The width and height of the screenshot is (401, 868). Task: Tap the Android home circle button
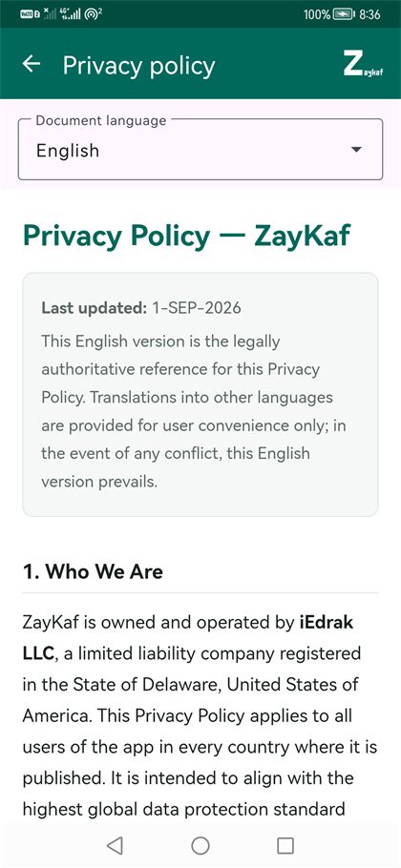[x=200, y=845]
